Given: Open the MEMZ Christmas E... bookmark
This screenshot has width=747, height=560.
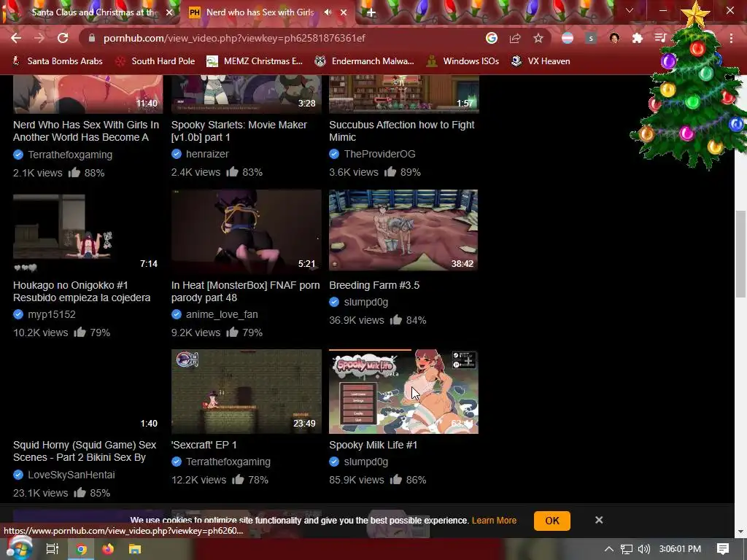Looking at the screenshot, I should [x=255, y=61].
